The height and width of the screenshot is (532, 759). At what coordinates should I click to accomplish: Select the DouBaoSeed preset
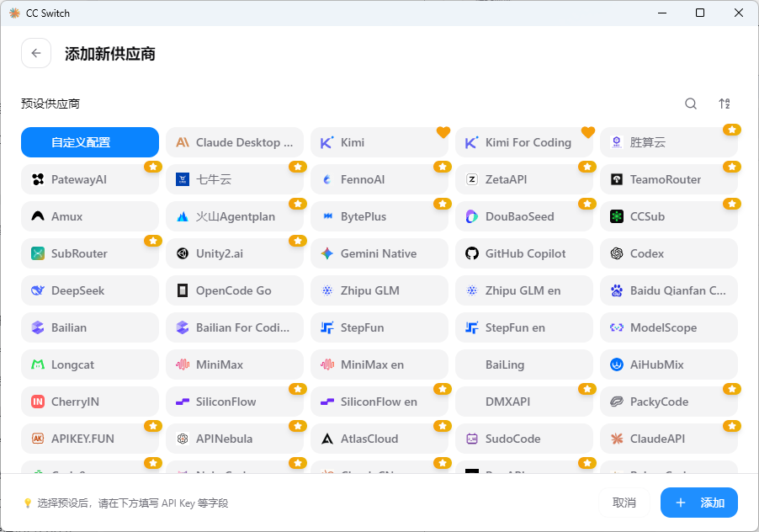524,216
